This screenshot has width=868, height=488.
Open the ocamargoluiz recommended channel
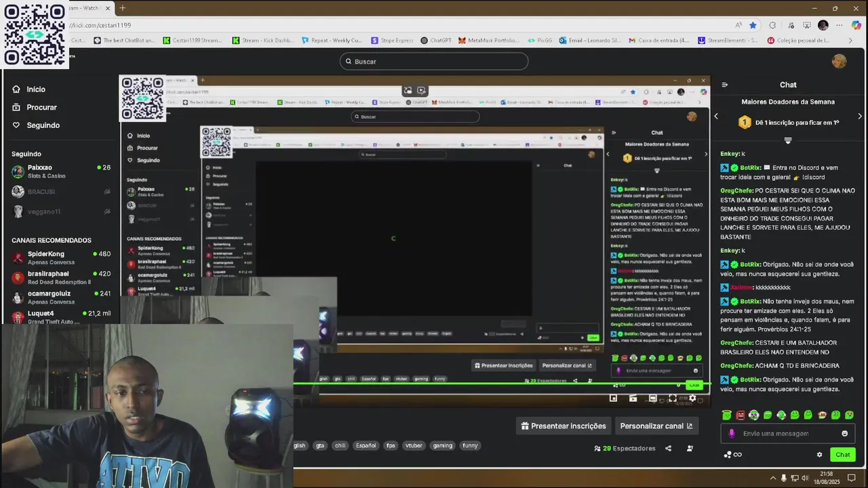tap(60, 298)
